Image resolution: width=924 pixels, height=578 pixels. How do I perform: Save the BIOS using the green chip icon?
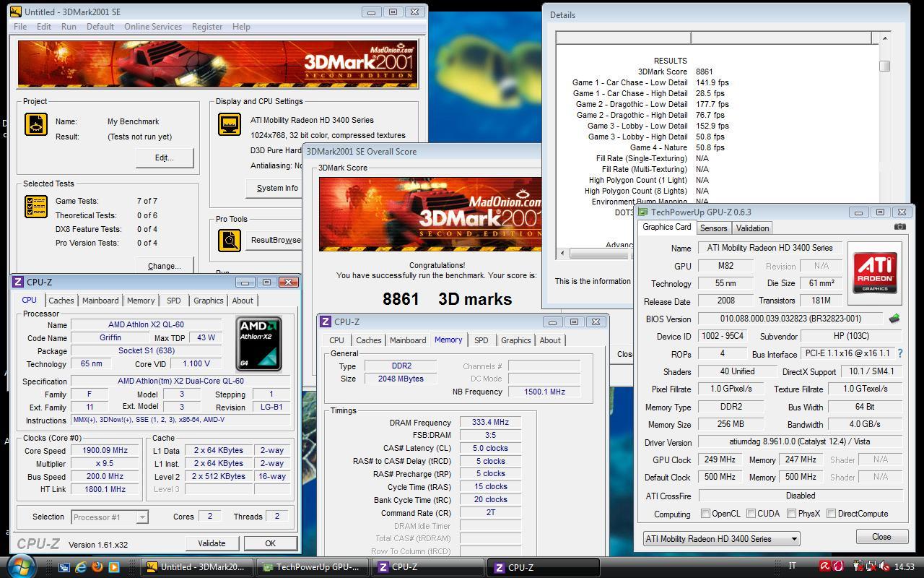point(894,319)
